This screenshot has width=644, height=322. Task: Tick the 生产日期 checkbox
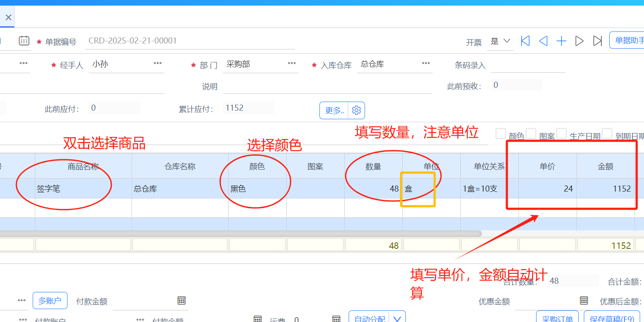(x=561, y=134)
